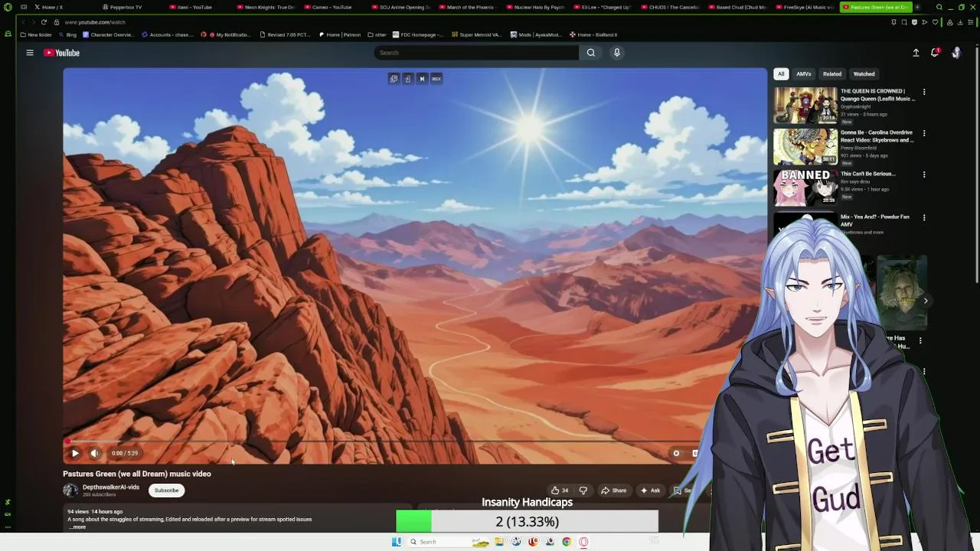Open the YouTube hamburger guide menu
The width and height of the screenshot is (980, 551).
[30, 53]
